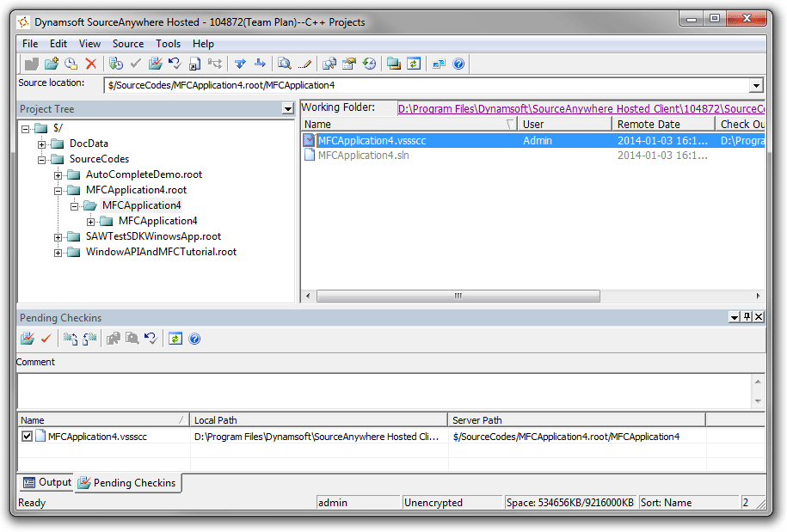Open the Source location dropdown
This screenshot has height=532, width=787.
pos(756,85)
